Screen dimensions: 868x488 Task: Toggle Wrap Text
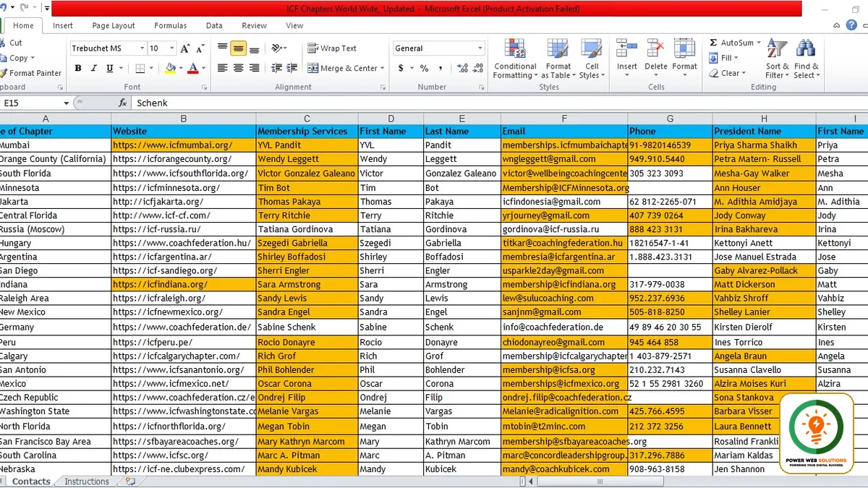tap(332, 48)
